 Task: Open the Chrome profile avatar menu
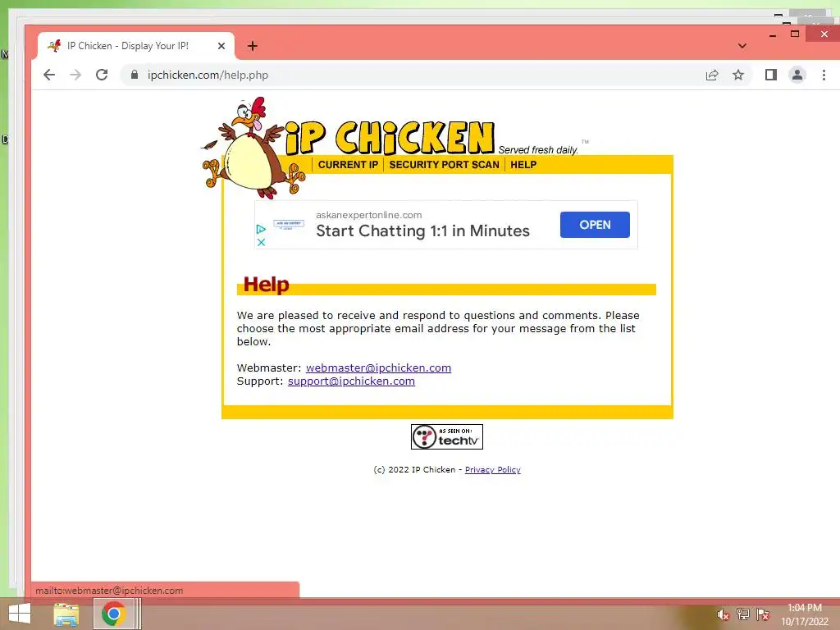tap(797, 75)
